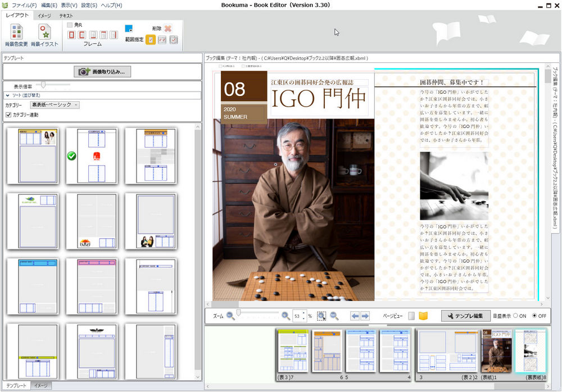Expand the ソート sort options
Image resolution: width=562 pixels, height=392 pixels.
click(8, 96)
